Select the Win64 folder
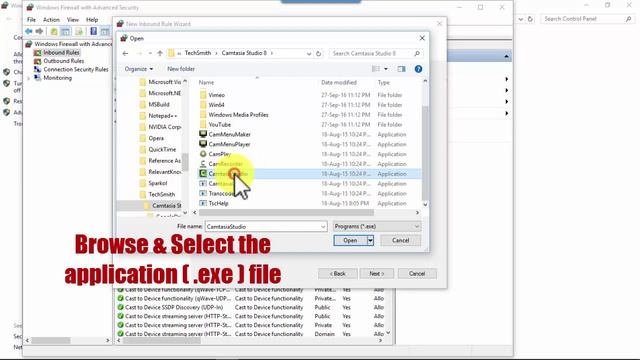 (216, 105)
